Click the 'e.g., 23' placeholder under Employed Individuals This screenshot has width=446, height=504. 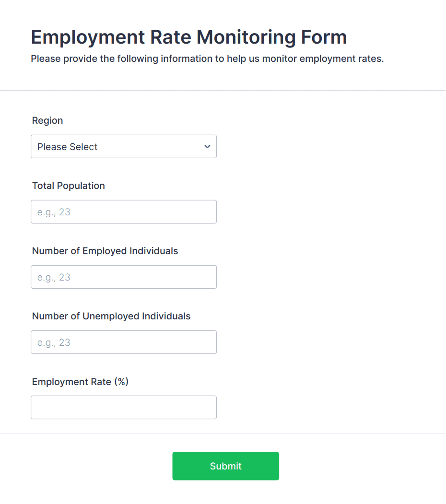point(54,278)
